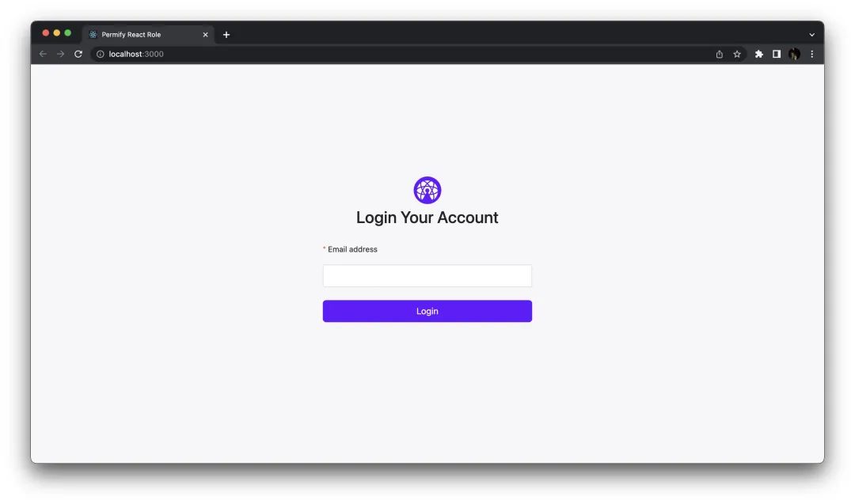View site information icon in address bar

coord(101,54)
